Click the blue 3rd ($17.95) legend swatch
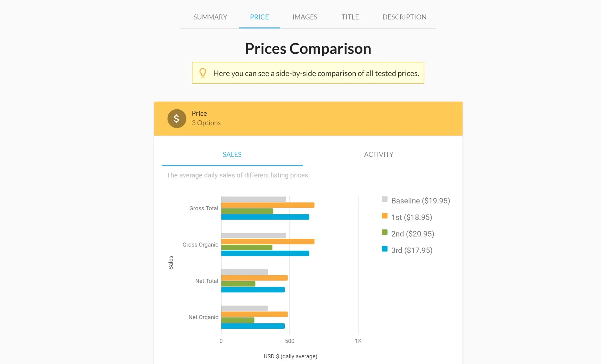Viewport: 601px width, 364px height. pyautogui.click(x=385, y=249)
